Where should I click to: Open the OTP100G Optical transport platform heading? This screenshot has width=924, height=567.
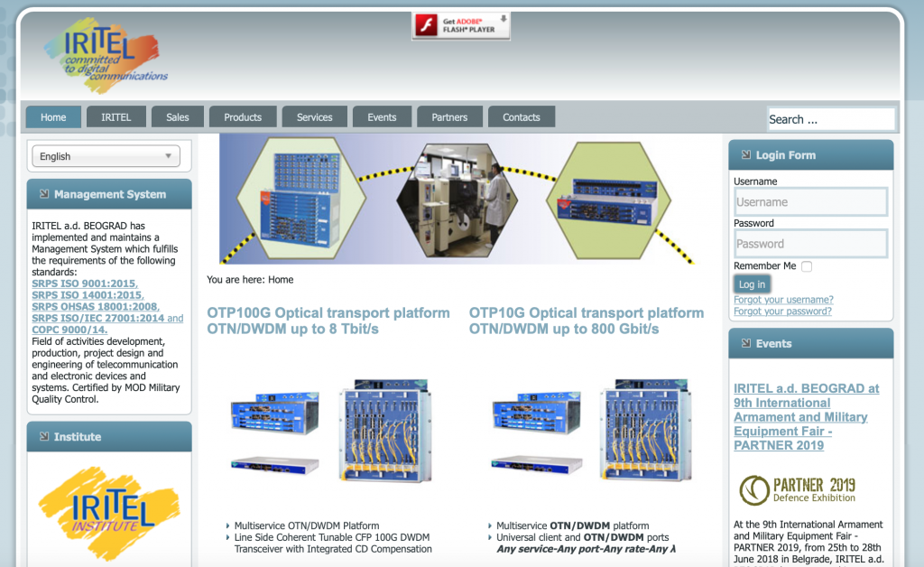coord(328,321)
